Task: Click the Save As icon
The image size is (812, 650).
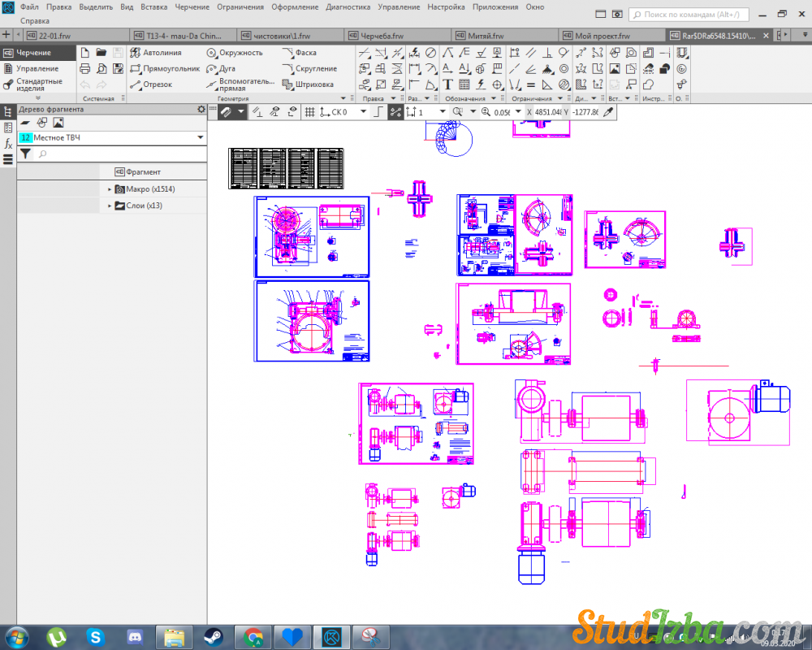Action: click(118, 68)
